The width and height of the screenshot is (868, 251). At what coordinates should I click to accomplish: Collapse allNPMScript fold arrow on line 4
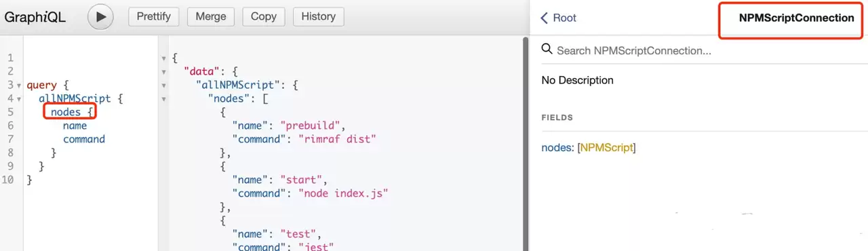pos(19,99)
